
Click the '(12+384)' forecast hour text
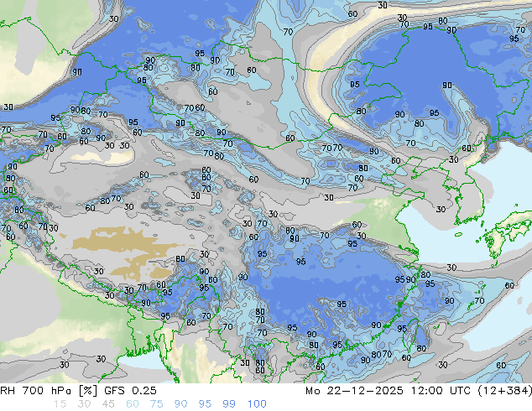(x=505, y=391)
